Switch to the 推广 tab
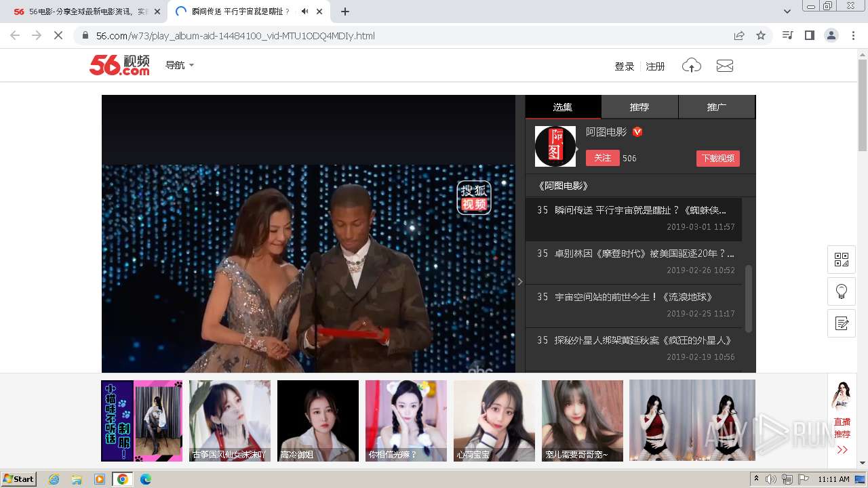Screen dimensions: 868x488 tap(717, 107)
